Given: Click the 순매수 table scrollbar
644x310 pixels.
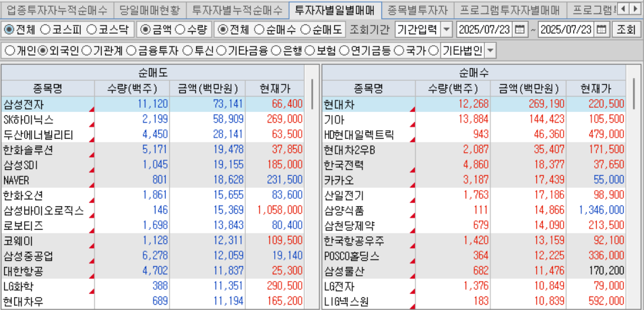Looking at the screenshot, I should click(633, 94).
